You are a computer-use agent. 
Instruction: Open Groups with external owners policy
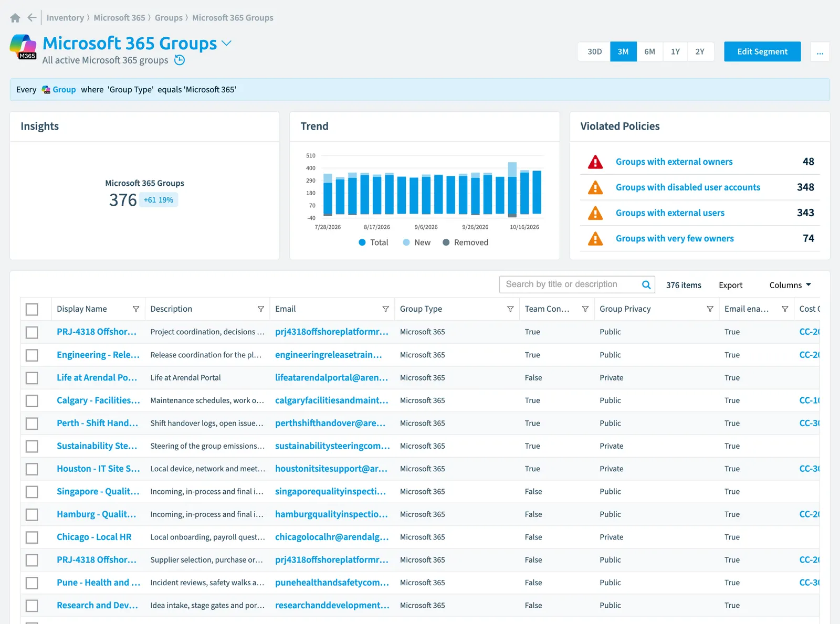(x=674, y=162)
